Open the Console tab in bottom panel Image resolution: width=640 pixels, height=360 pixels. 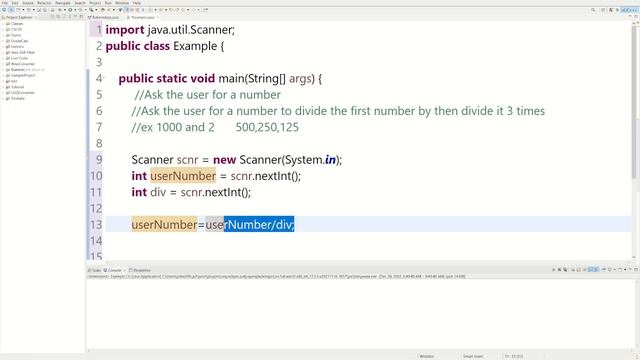pos(113,270)
